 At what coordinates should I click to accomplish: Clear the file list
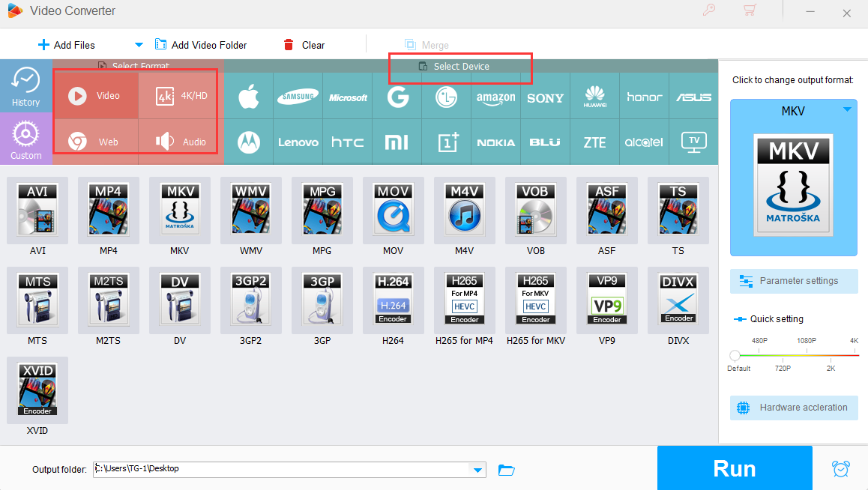(304, 45)
